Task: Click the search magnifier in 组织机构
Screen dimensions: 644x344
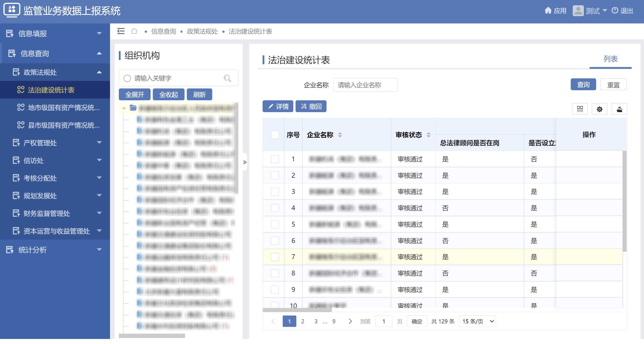Action: 227,78
